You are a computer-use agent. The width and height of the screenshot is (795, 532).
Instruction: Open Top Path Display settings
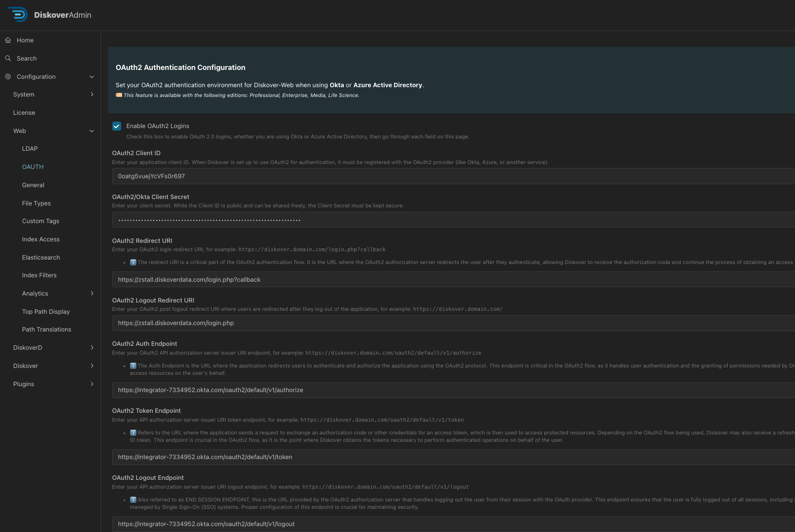coord(46,312)
